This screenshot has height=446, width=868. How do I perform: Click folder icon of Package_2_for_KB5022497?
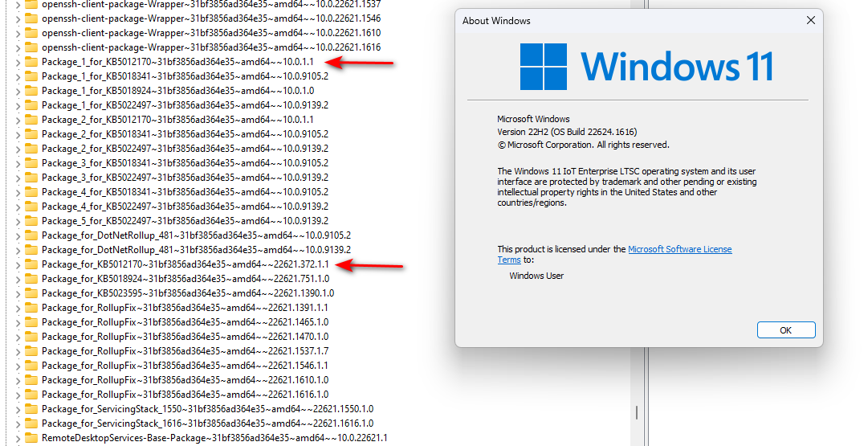[31, 149]
